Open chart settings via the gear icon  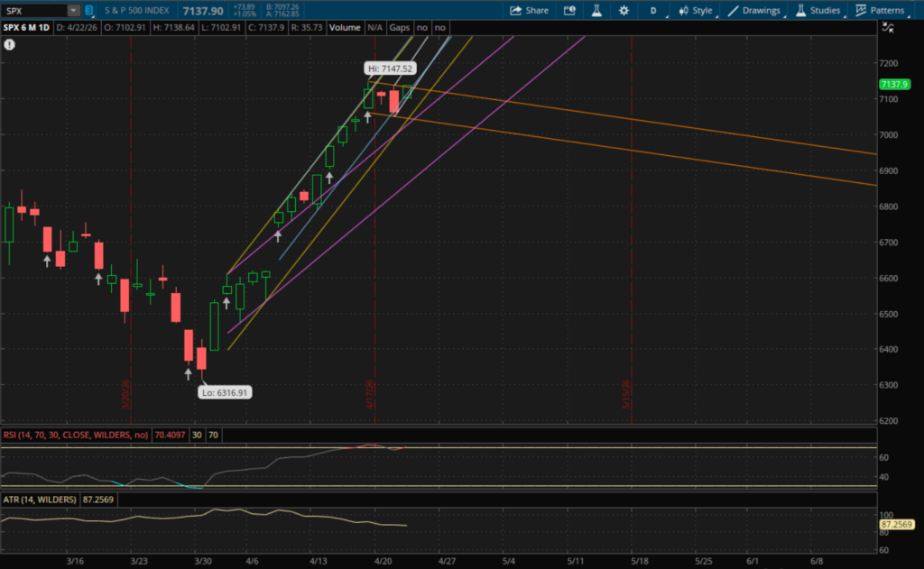[624, 11]
